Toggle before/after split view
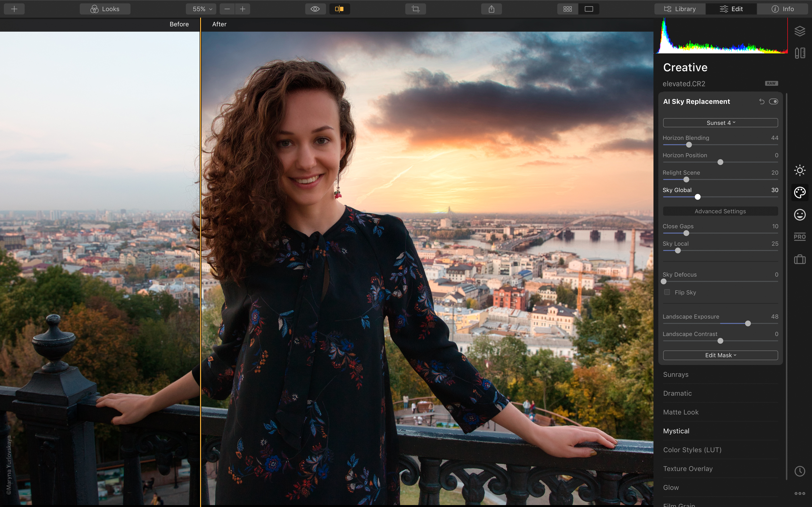The image size is (812, 507). pos(339,8)
